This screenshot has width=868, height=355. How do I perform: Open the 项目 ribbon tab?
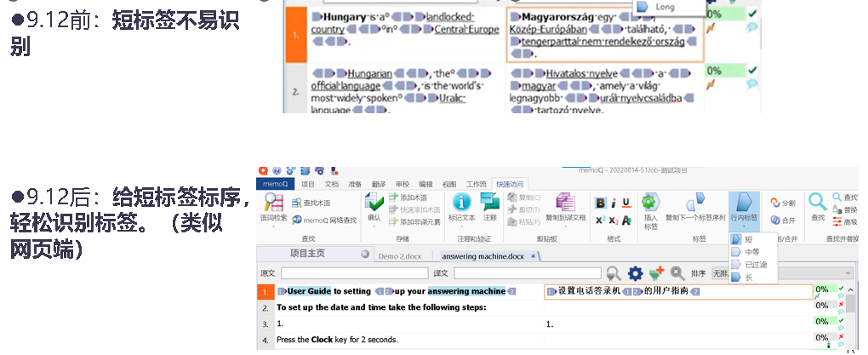(307, 184)
